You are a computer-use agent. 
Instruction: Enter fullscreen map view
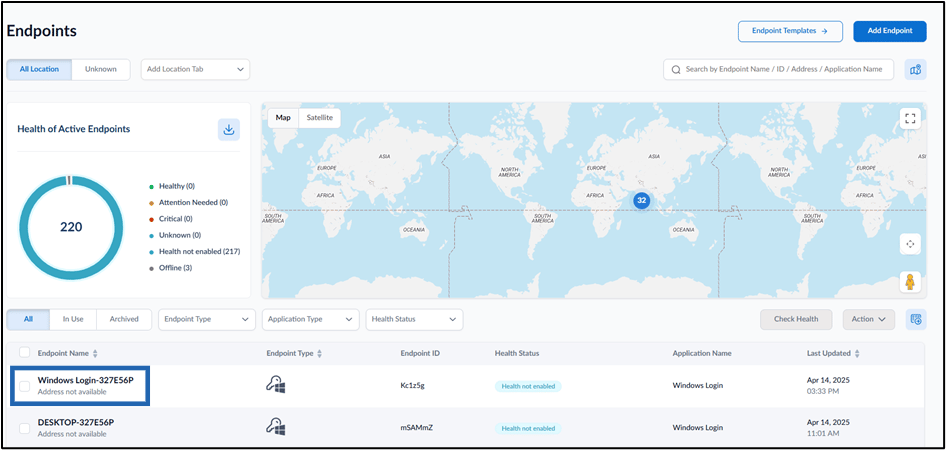click(910, 118)
